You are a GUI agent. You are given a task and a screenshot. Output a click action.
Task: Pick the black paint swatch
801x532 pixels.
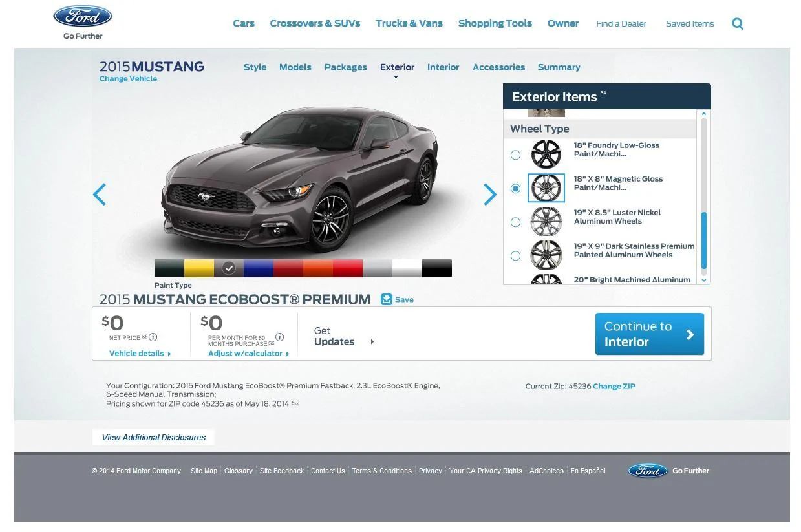[437, 268]
